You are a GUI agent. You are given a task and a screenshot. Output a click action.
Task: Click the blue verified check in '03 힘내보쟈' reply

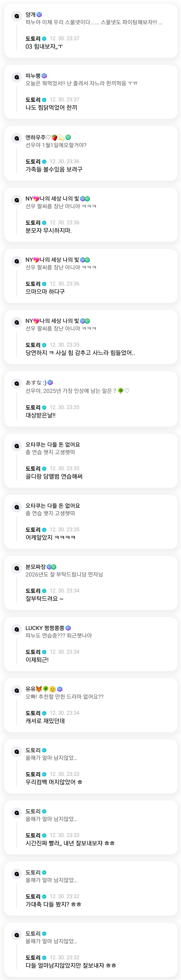click(44, 39)
